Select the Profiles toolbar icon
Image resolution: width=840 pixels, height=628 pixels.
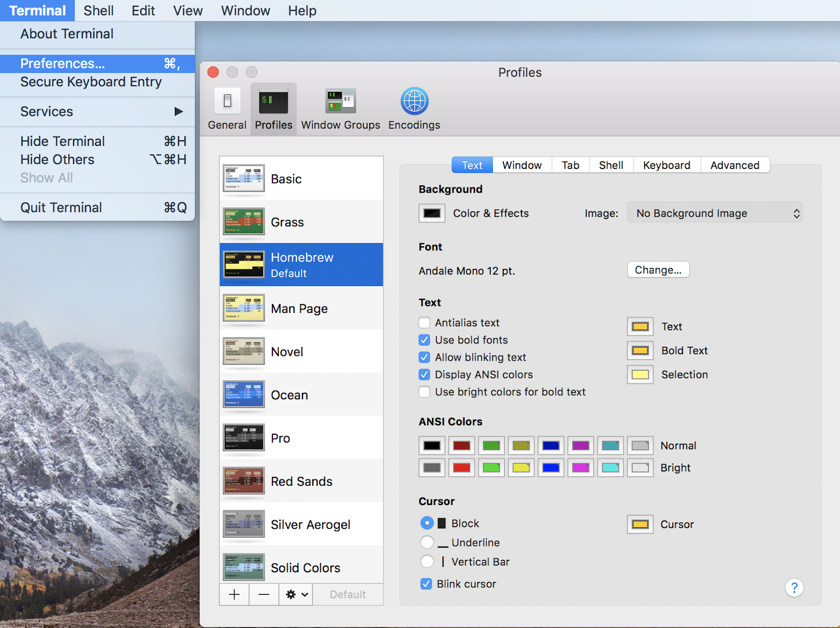(274, 109)
